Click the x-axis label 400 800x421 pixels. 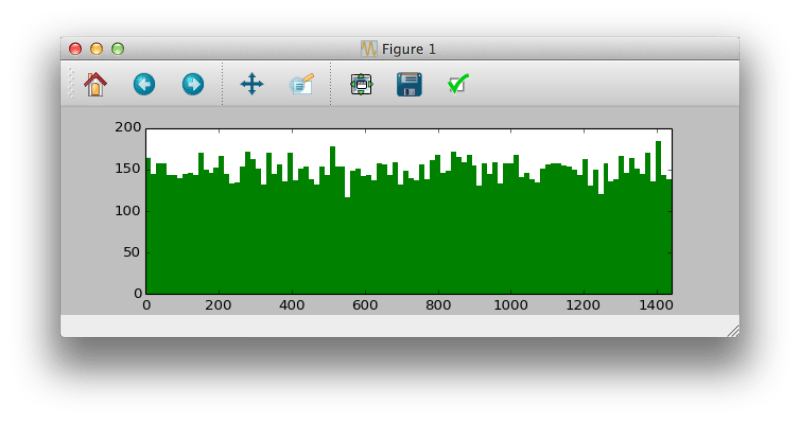click(292, 305)
